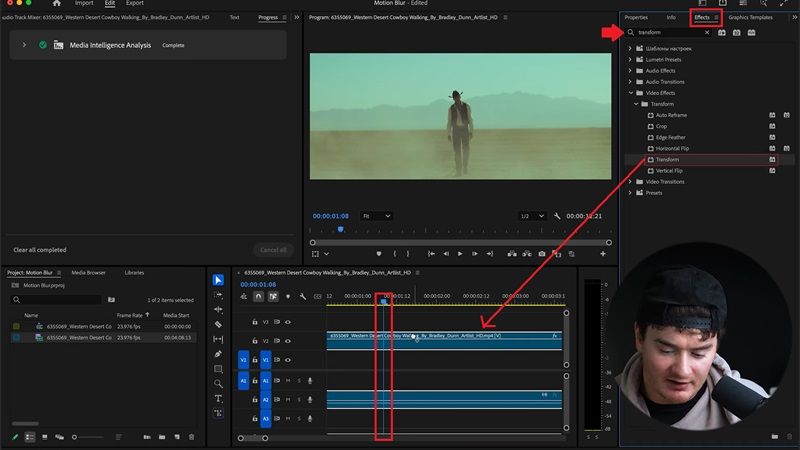
Task: Select the Slip tool
Action: point(218,339)
